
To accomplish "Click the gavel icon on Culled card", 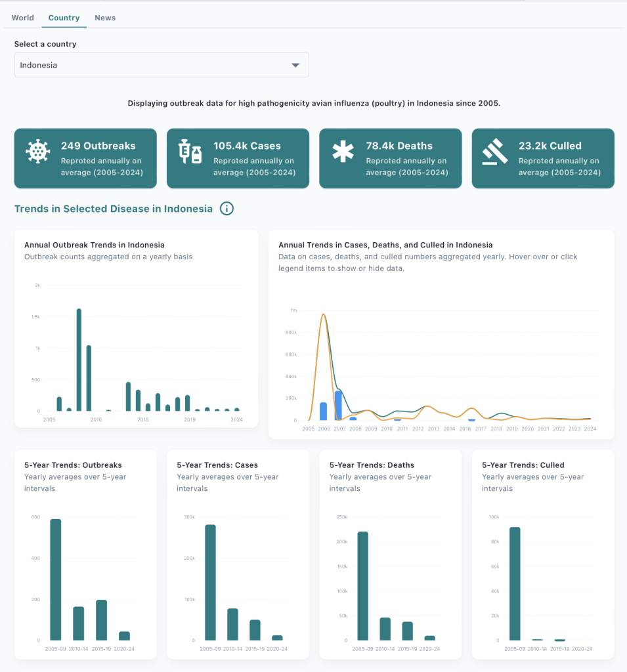I will (x=494, y=152).
